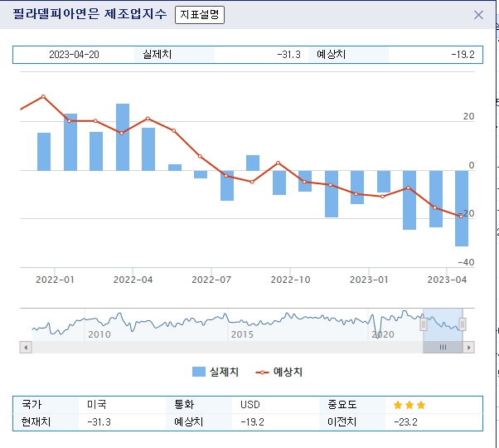Toggle the 실제치 legend series
Image resolution: width=499 pixels, height=448 pixels.
(x=216, y=372)
